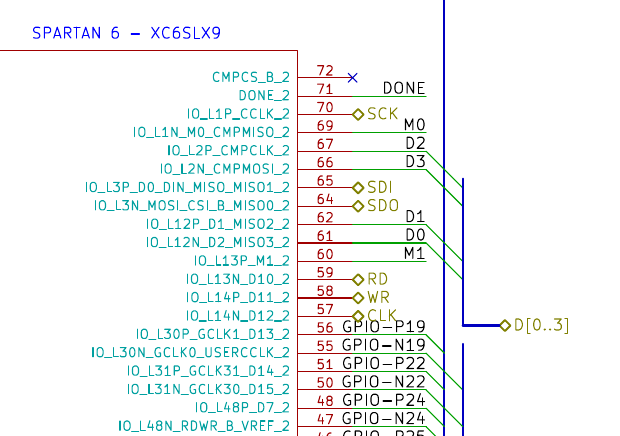
Task: Select the D[0..3] bus label diamond
Action: [505, 326]
